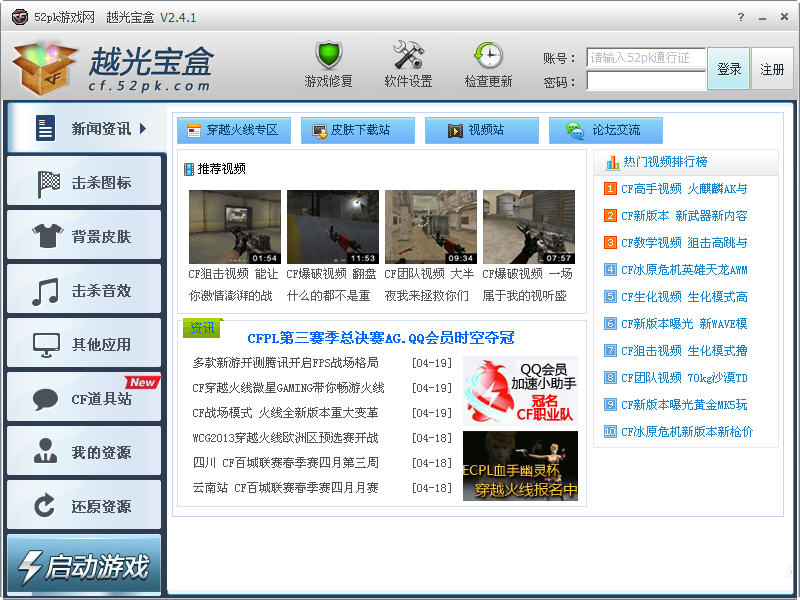Click the 启动游戏 launch button
The width and height of the screenshot is (800, 600).
[x=84, y=565]
